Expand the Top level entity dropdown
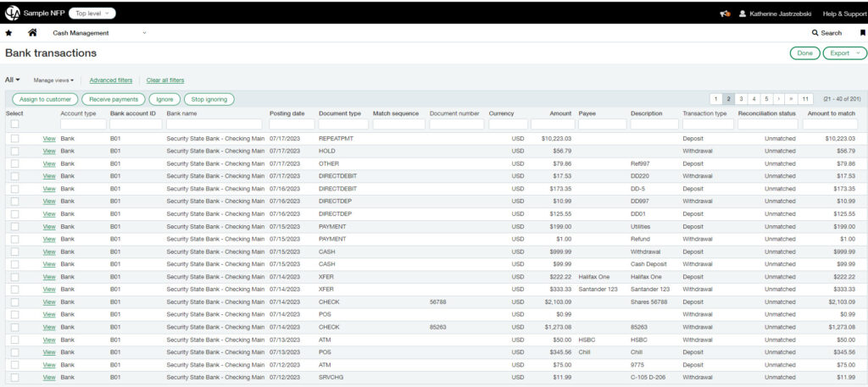The image size is (868, 387). (x=92, y=14)
